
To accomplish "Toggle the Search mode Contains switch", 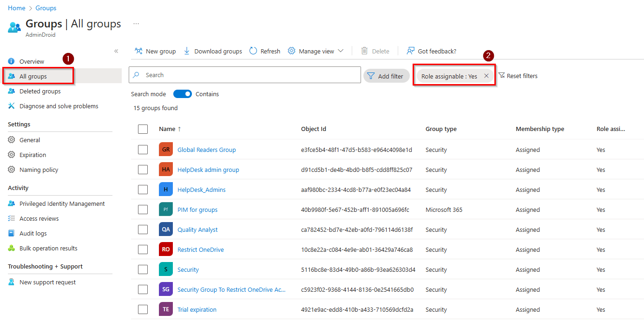I will (x=183, y=94).
